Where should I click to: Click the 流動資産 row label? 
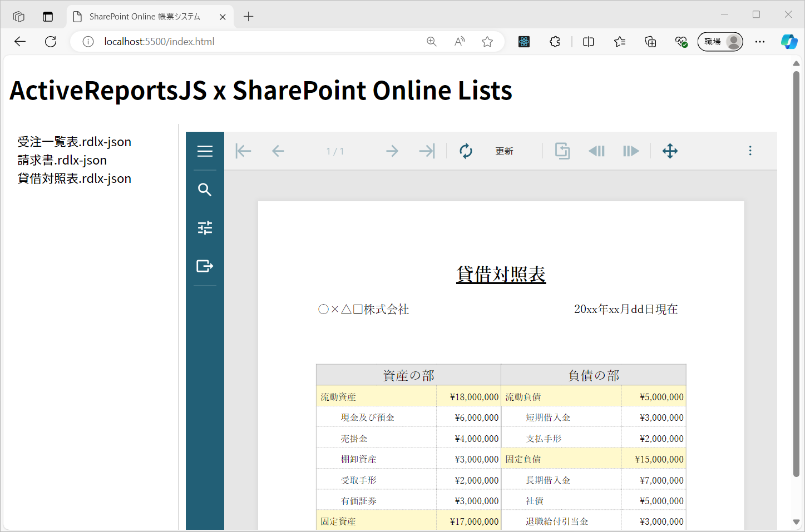click(x=338, y=397)
